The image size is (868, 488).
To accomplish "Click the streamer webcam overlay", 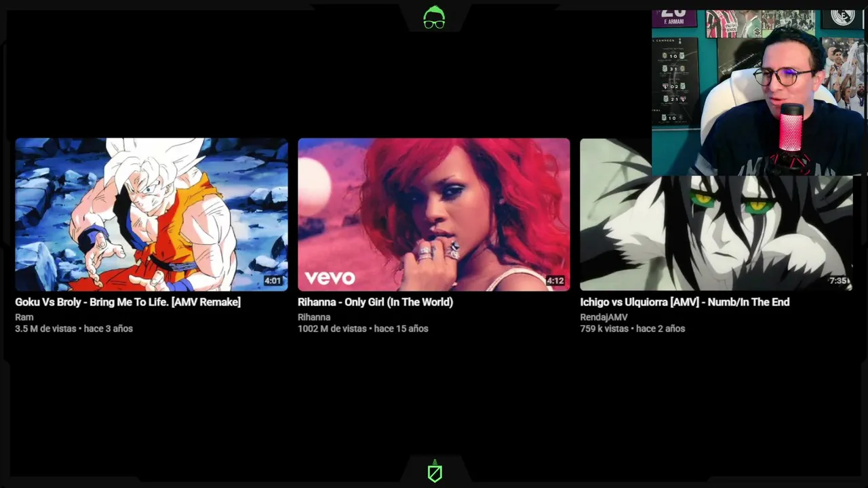I will click(x=758, y=93).
